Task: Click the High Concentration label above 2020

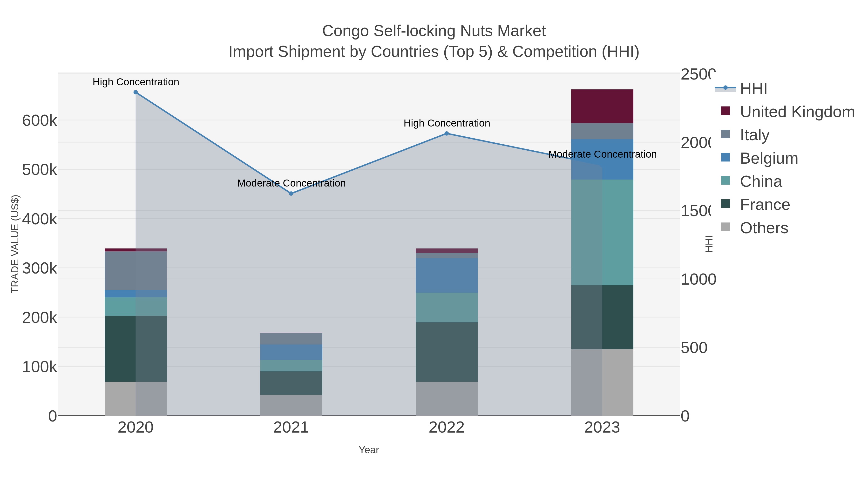Action: (136, 82)
